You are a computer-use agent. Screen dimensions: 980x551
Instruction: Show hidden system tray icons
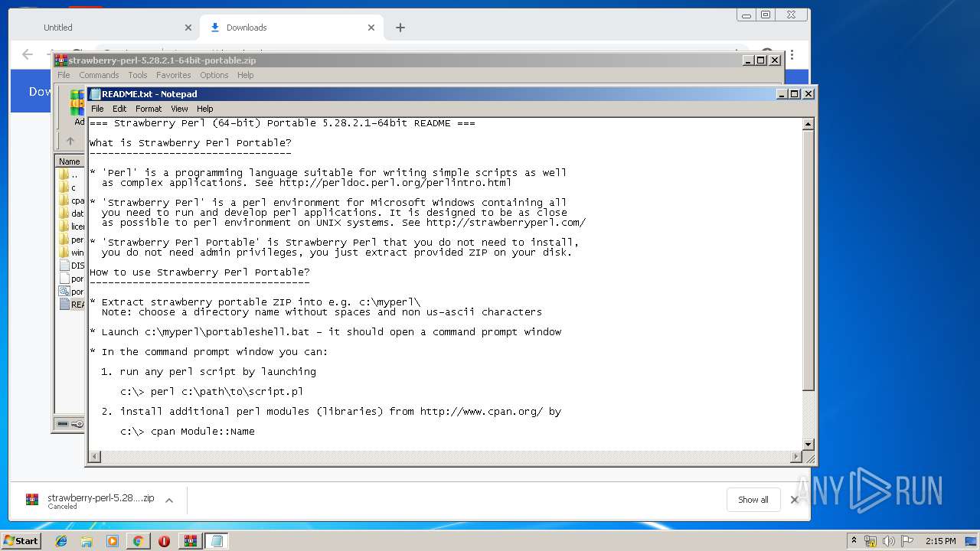coord(854,541)
